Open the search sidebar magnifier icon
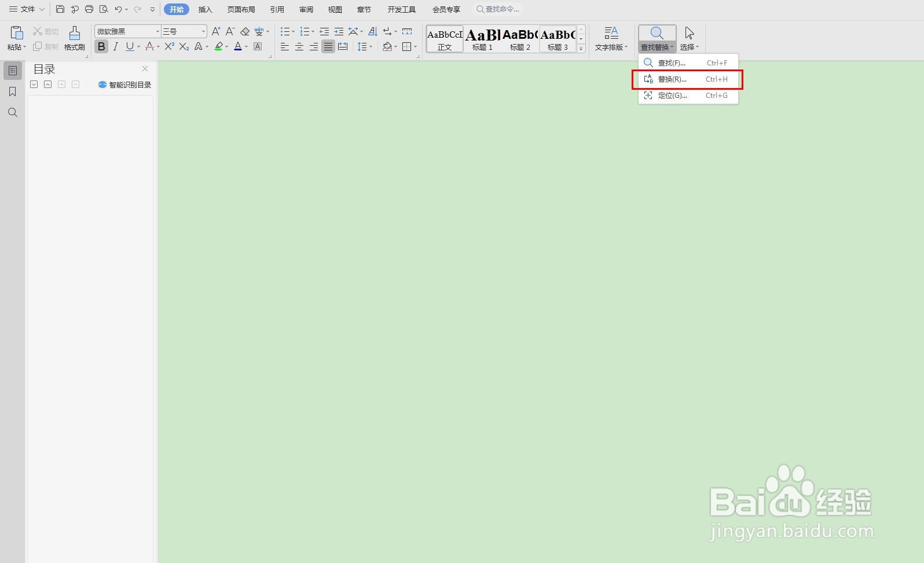 13,112
